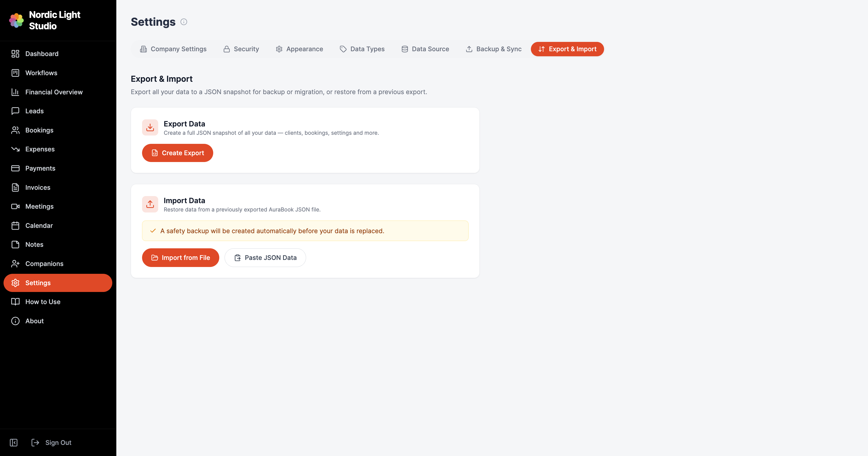Click Import from File button

(x=181, y=257)
